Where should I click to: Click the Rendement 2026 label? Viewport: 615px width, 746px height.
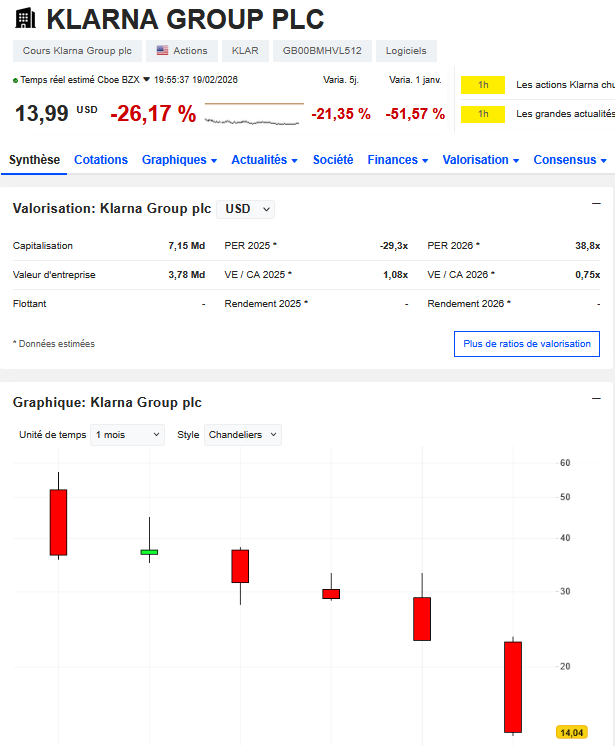(469, 304)
